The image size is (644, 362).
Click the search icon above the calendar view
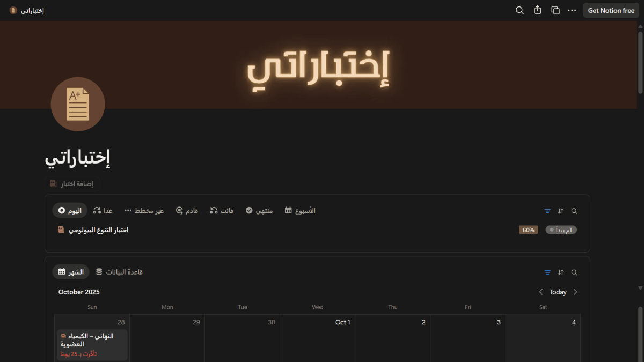(574, 272)
